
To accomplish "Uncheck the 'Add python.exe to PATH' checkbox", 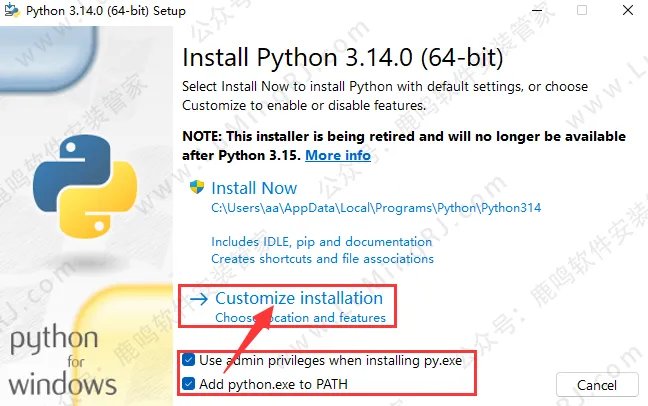I will (189, 383).
